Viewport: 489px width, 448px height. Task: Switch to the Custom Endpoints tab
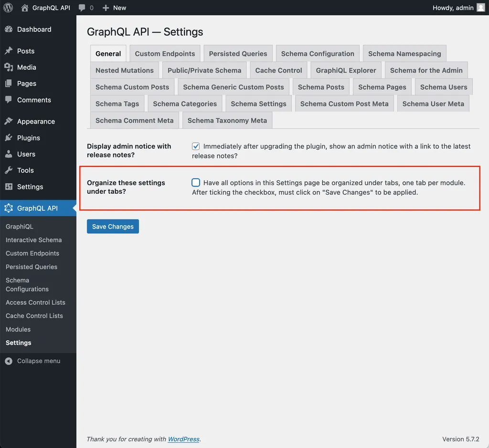[165, 53]
